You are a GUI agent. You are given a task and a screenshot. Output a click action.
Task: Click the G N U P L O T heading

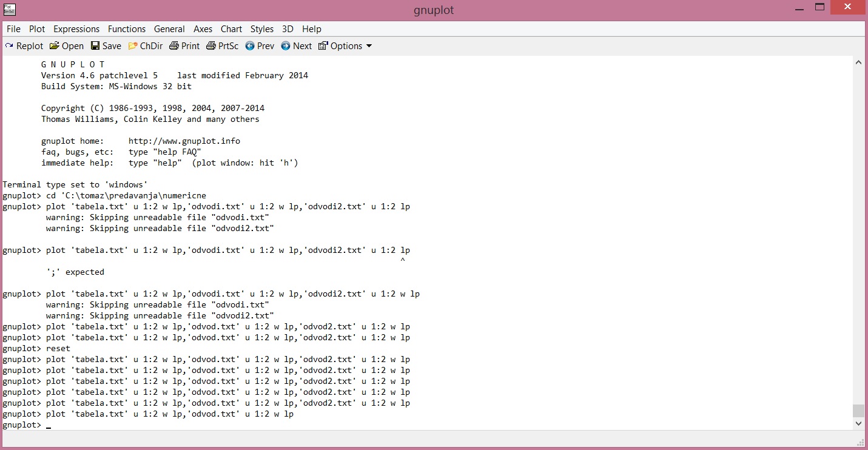tap(73, 65)
